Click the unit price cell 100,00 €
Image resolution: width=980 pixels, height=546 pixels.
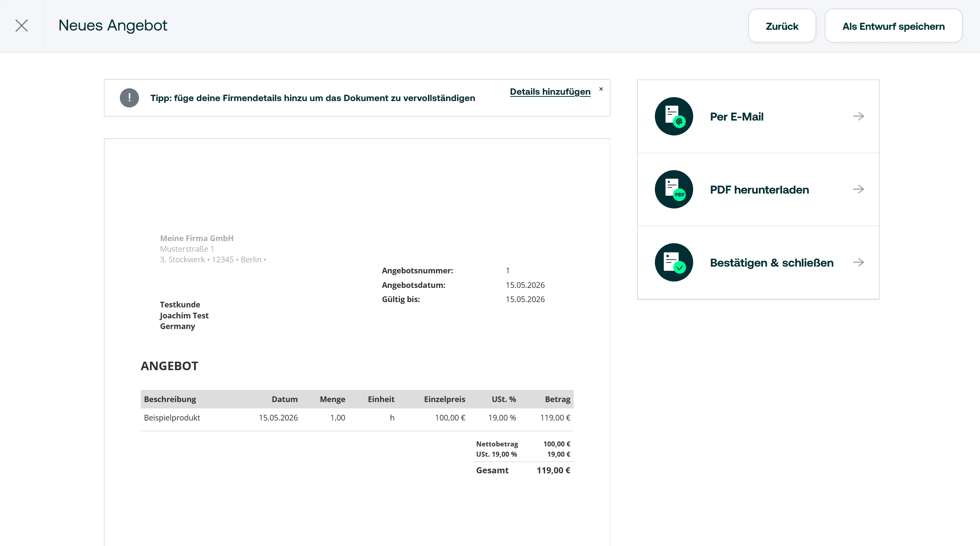450,417
